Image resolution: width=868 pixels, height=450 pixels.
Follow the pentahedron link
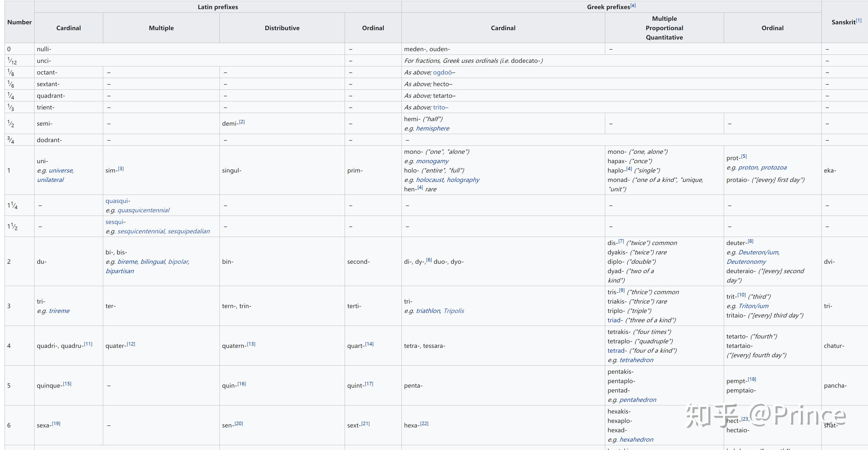click(638, 400)
